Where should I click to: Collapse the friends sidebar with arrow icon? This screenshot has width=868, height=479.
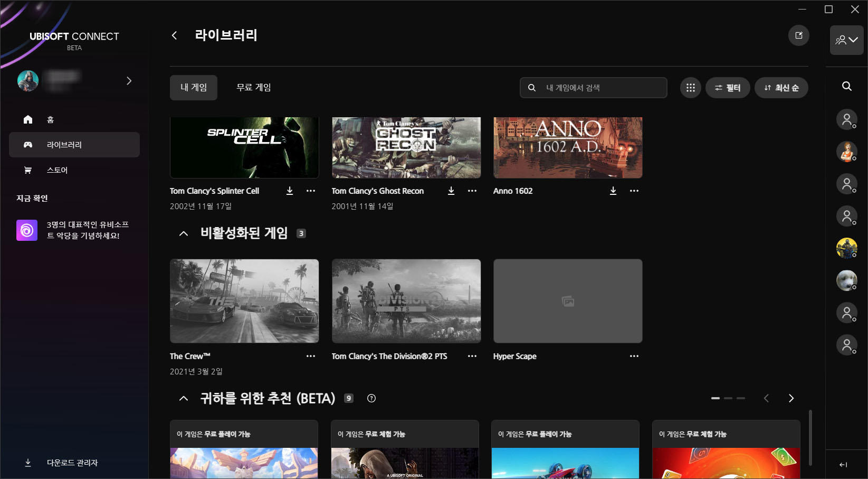843,465
